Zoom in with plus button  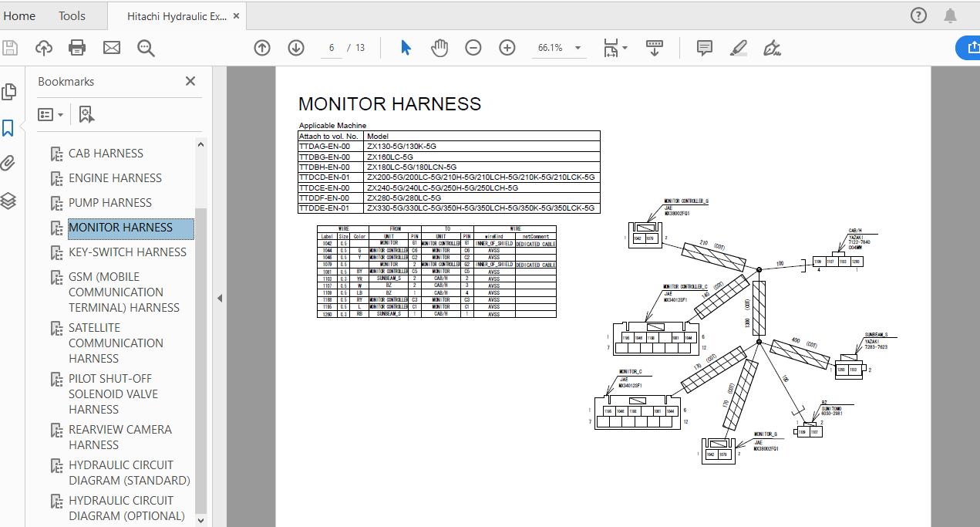pos(507,48)
